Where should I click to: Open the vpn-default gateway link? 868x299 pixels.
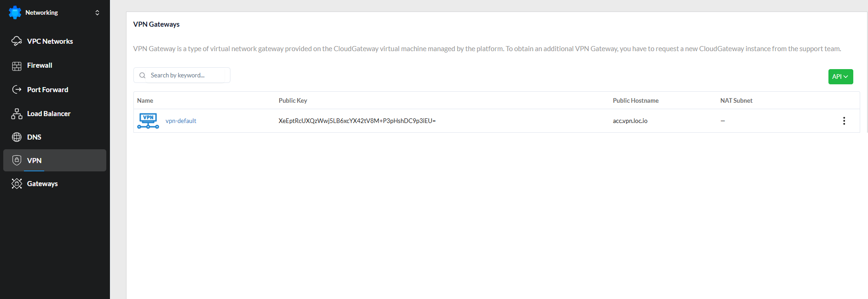pos(181,121)
